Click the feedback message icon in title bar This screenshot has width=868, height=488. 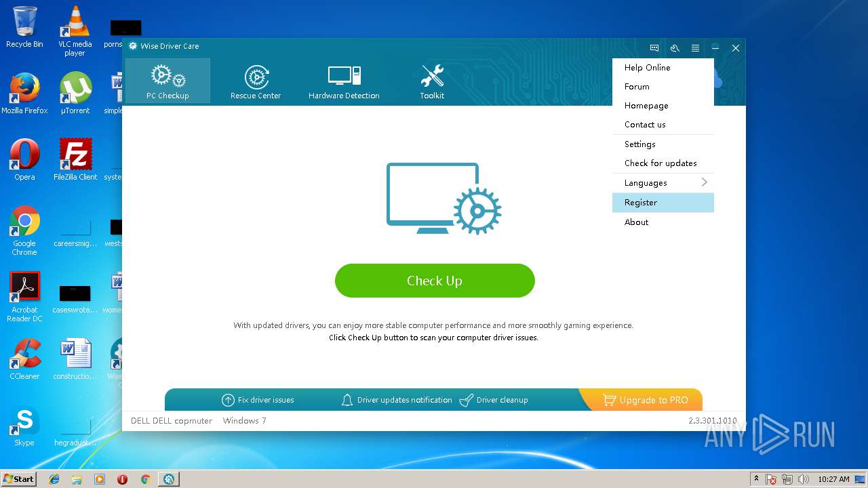point(654,48)
